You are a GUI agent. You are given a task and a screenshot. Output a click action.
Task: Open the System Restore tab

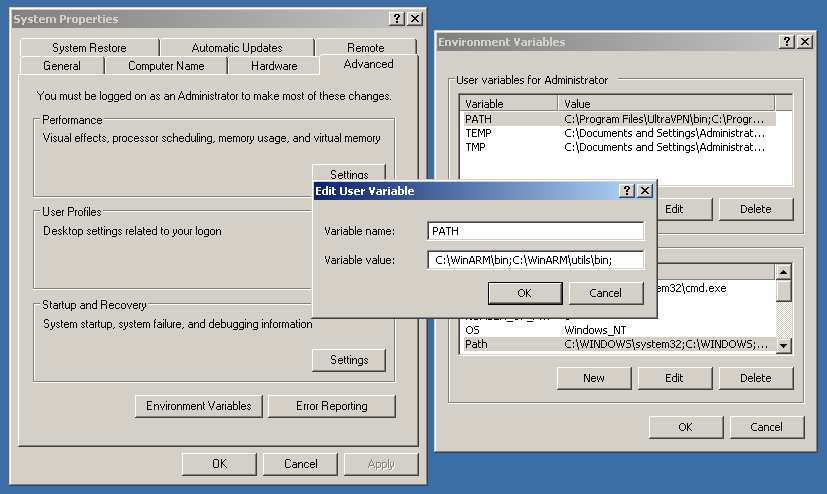pos(89,47)
